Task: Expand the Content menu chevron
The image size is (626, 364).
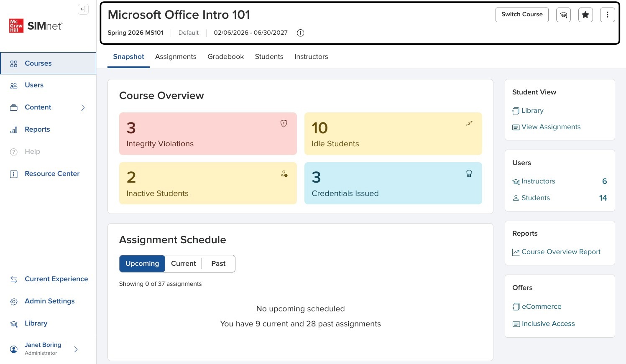Action: (x=83, y=108)
